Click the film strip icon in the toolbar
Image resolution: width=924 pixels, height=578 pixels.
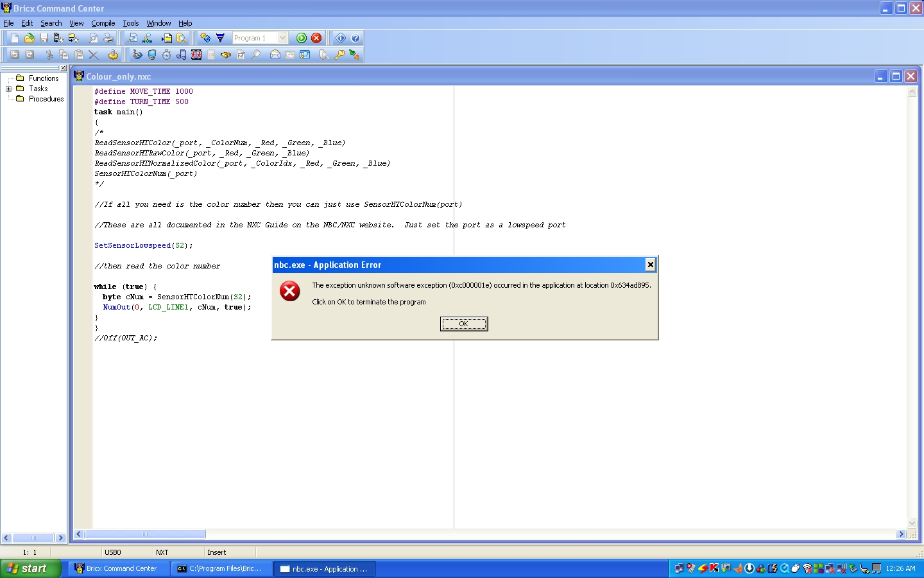tap(196, 55)
